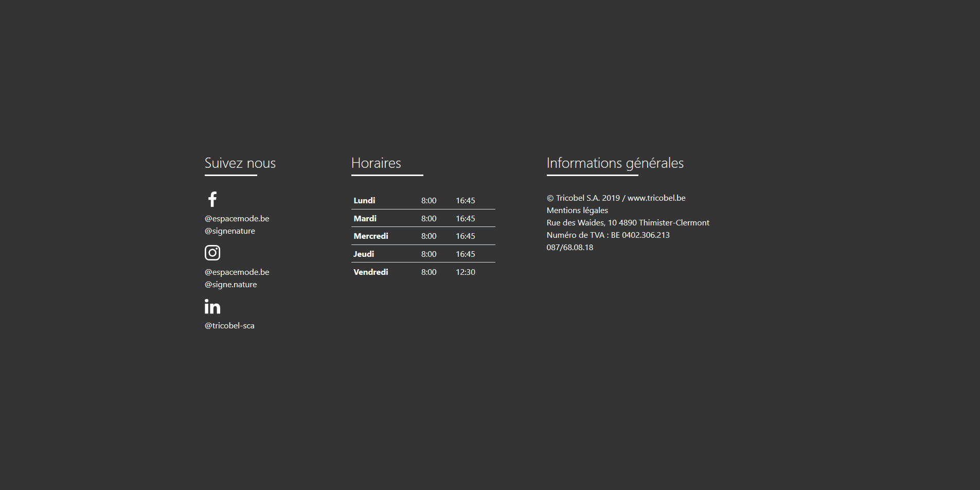Visit Facebook page @espacemode.be
The width and height of the screenshot is (980, 490).
[x=237, y=218]
